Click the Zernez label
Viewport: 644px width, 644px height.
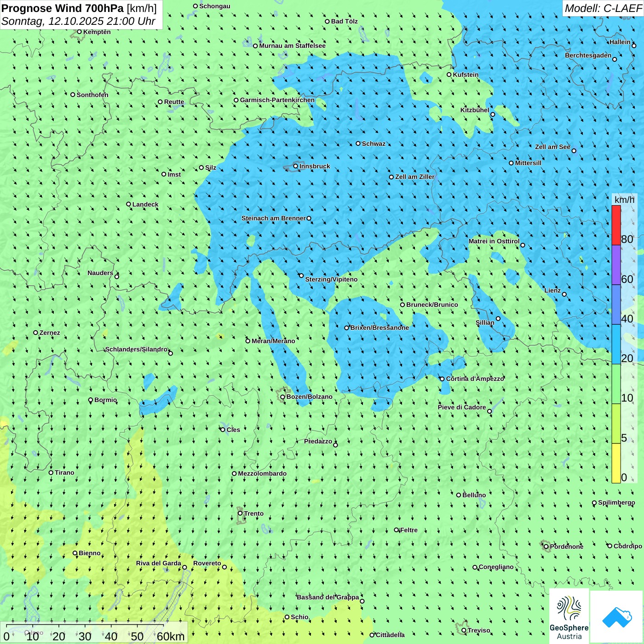50,333
